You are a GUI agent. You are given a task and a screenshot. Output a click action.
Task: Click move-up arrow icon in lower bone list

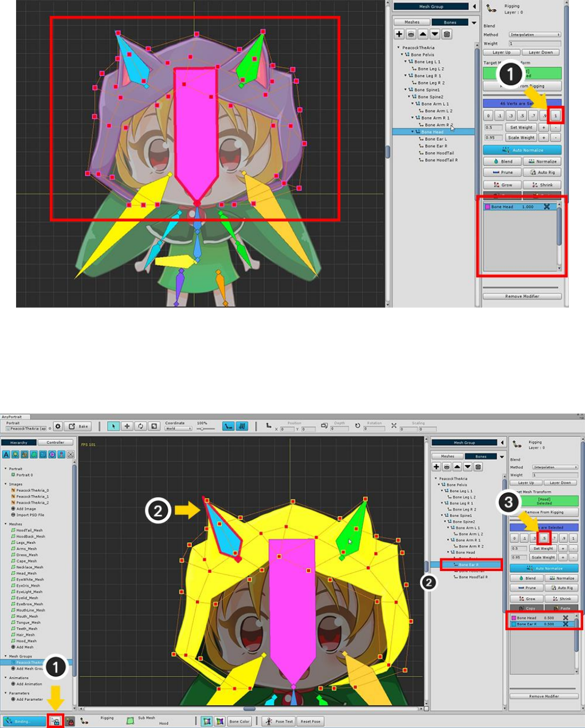(x=457, y=467)
